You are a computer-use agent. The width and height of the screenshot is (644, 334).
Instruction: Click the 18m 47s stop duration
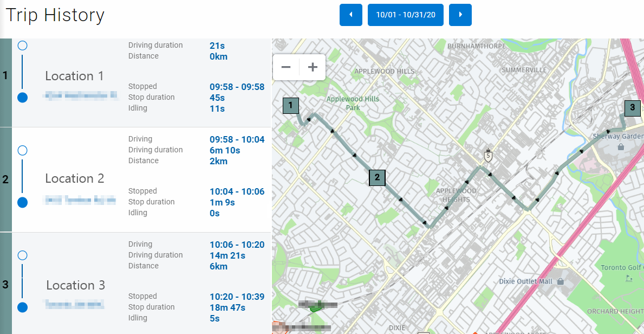(227, 307)
